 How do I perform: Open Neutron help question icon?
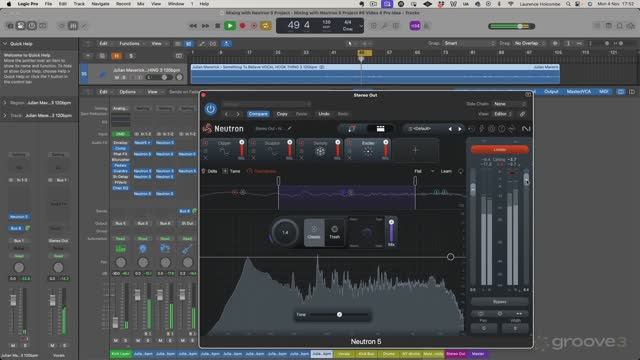coord(502,129)
